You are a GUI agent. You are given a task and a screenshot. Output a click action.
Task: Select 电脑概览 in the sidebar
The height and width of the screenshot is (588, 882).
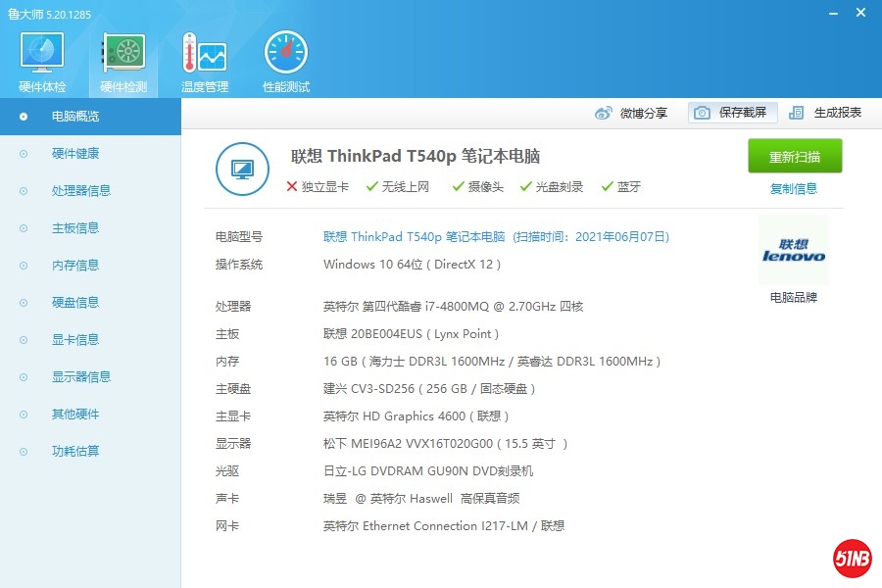pyautogui.click(x=75, y=117)
